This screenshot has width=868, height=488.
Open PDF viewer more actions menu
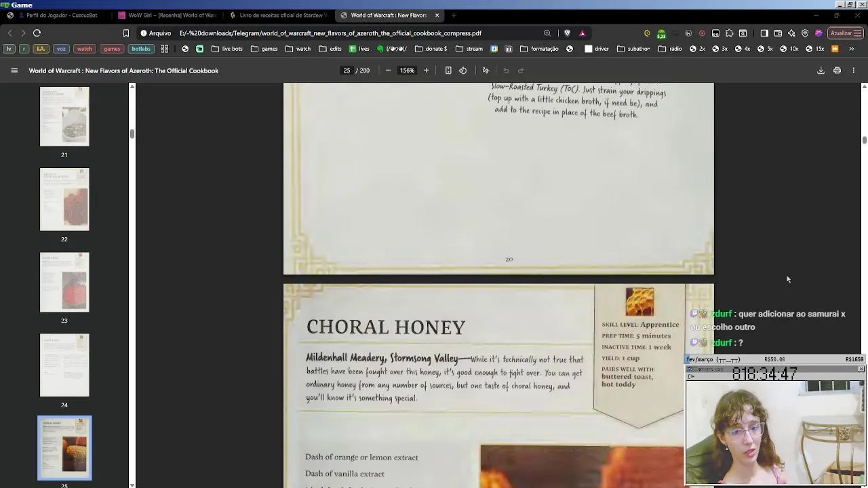(853, 70)
